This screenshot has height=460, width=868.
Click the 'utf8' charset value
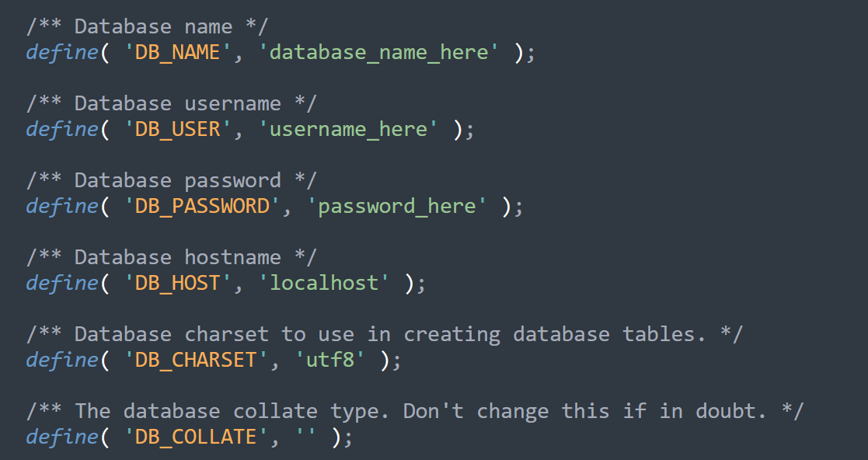tap(329, 361)
